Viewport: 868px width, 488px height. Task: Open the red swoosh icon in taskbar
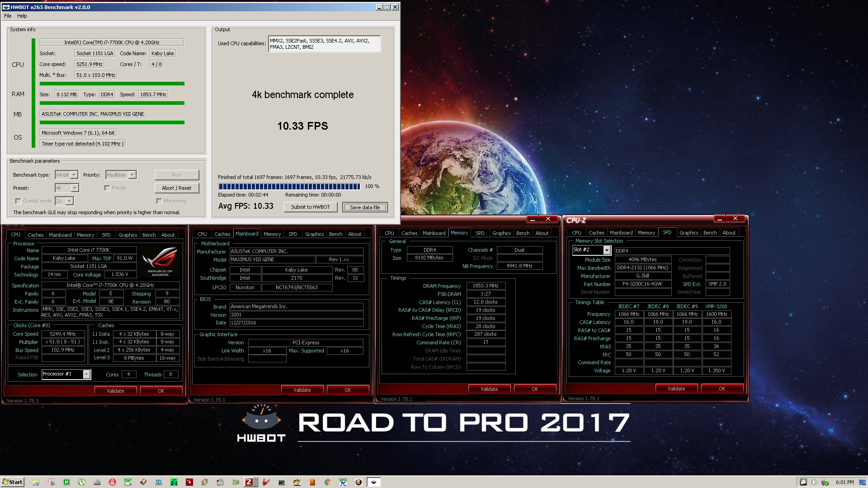266,482
